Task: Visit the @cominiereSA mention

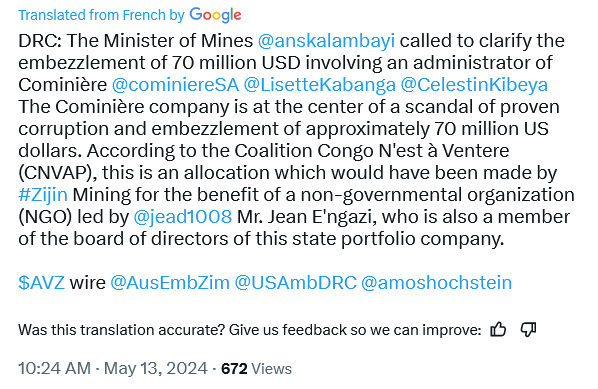Action: point(175,85)
